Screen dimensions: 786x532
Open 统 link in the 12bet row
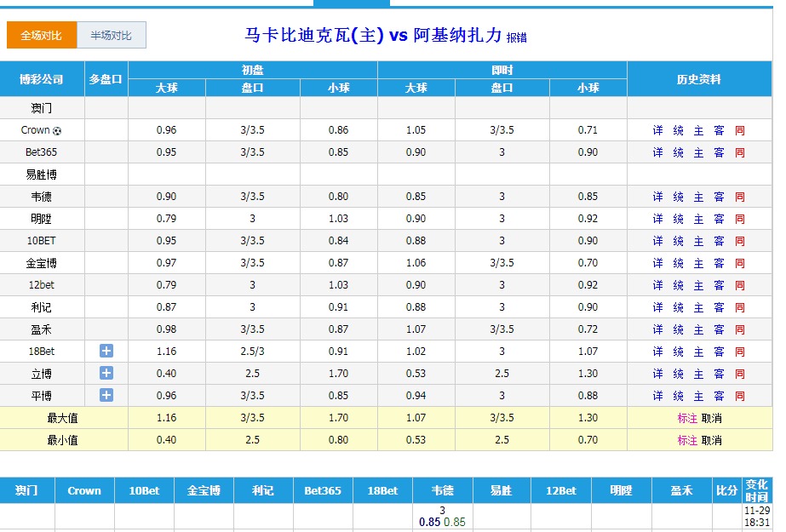coord(678,284)
